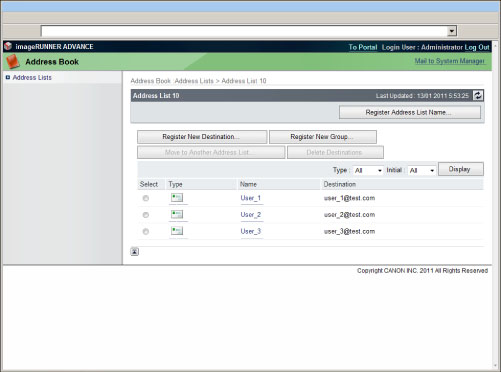
Task: Click the red Address Book icon
Action: (13, 62)
